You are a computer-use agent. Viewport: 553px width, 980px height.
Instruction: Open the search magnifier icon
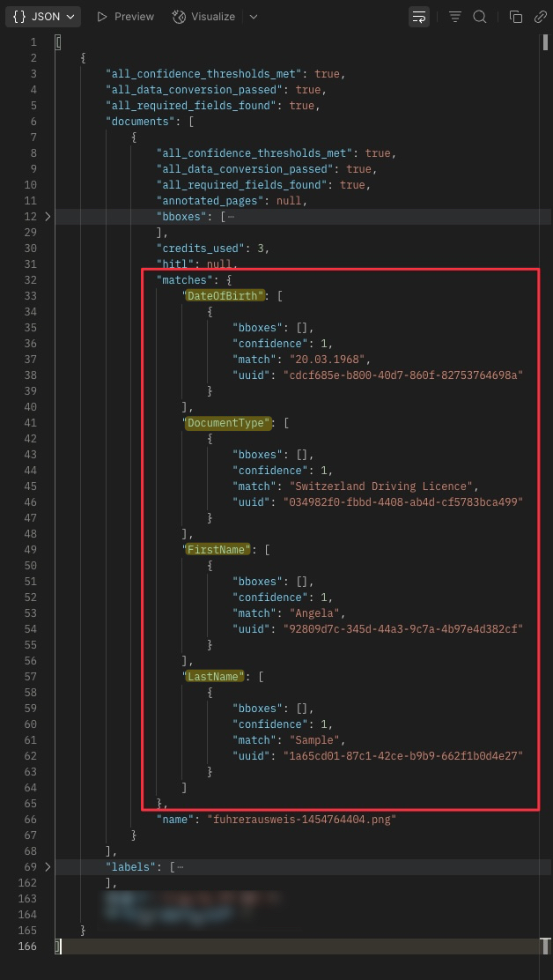click(x=479, y=17)
